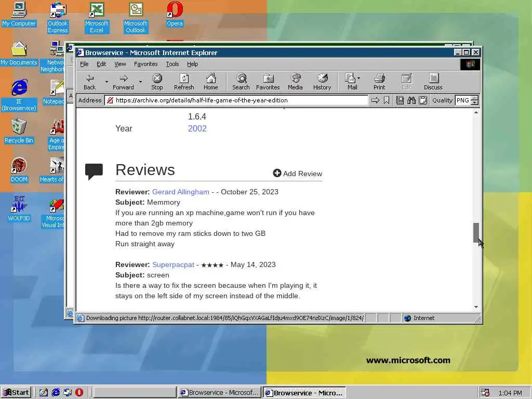Click the Reviews heading text

[145, 170]
